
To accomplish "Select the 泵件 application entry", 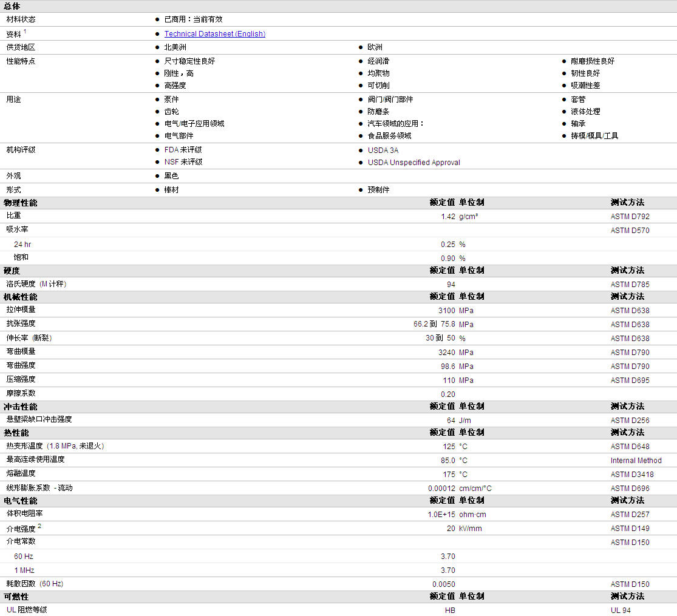I will click(171, 100).
